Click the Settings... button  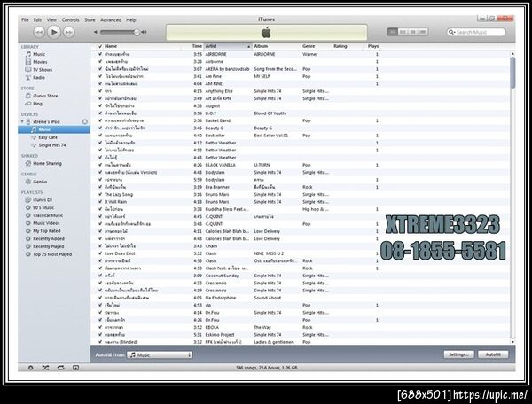[458, 354]
